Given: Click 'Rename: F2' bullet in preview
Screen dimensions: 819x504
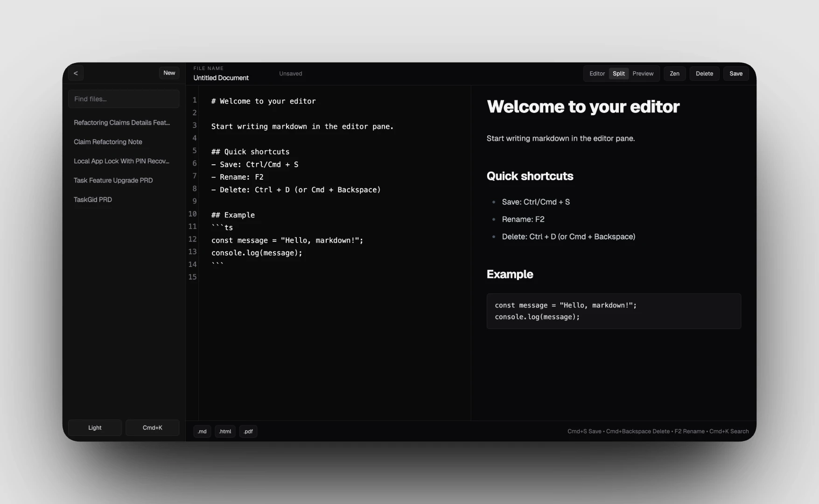Looking at the screenshot, I should pyautogui.click(x=523, y=219).
